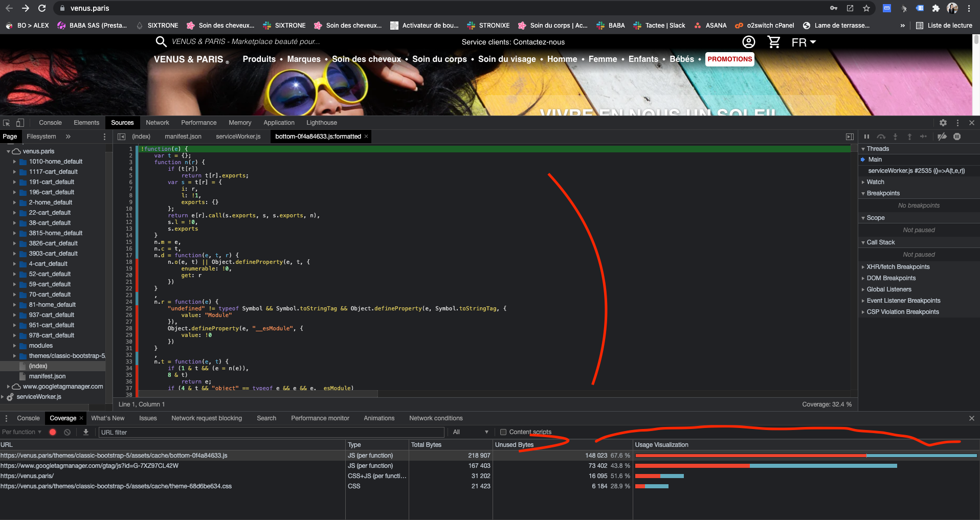Click the PROMOTIONS button
The width and height of the screenshot is (980, 520).
[730, 59]
